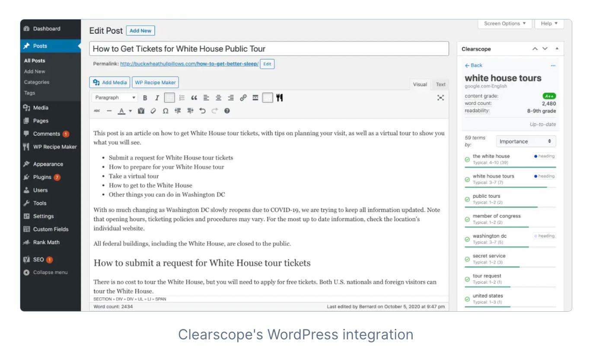This screenshot has width=593, height=364.
Task: Open keyboard shortcuts help icon
Action: [227, 111]
